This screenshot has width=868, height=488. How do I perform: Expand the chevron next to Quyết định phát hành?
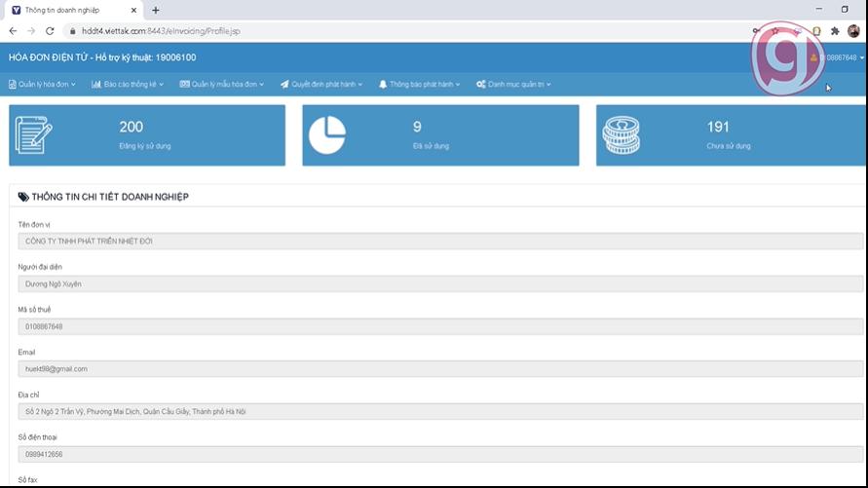pyautogui.click(x=359, y=85)
